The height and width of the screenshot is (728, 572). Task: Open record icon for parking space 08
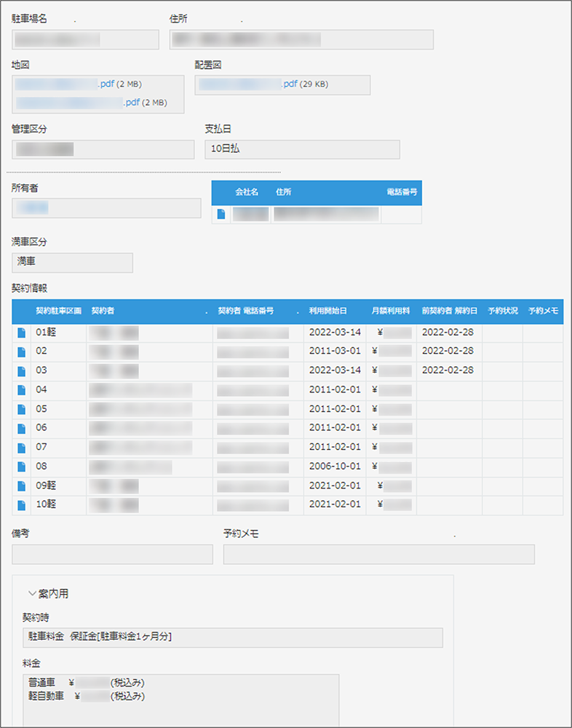[21, 467]
